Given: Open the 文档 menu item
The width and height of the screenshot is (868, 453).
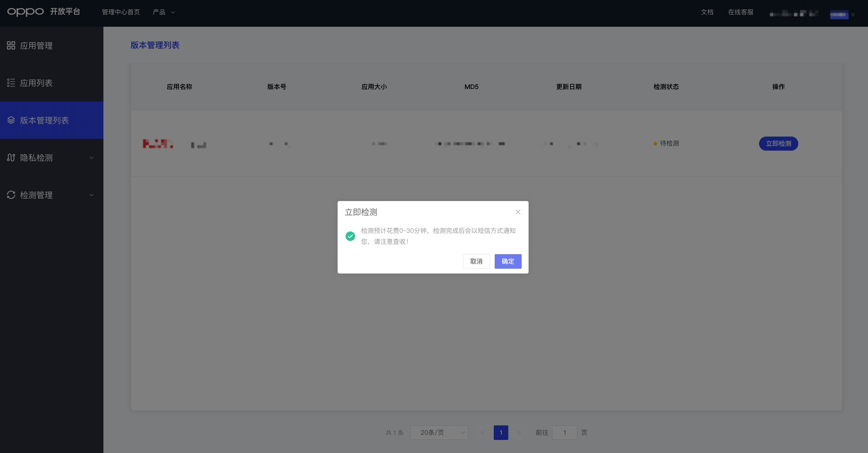Looking at the screenshot, I should (x=707, y=12).
